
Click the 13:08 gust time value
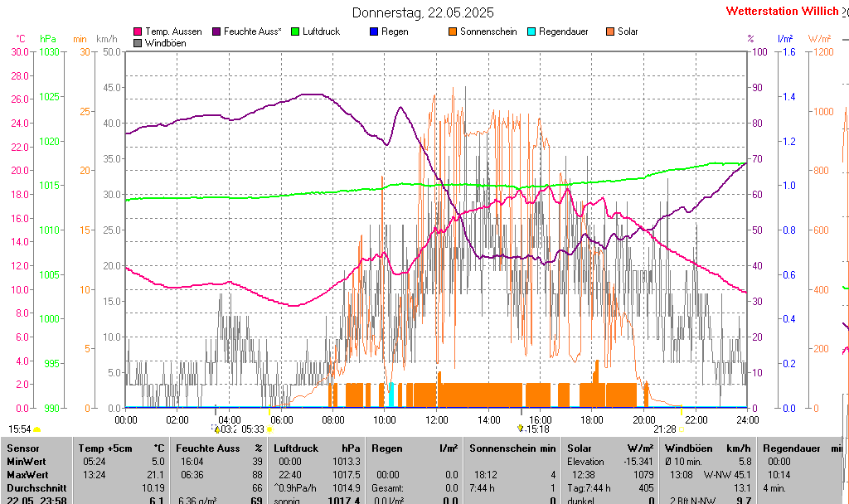(682, 475)
